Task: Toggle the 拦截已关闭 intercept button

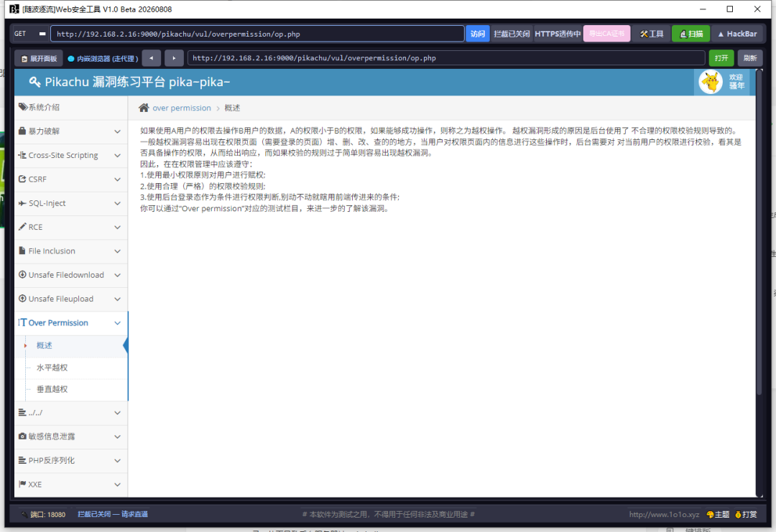Action: 512,34
